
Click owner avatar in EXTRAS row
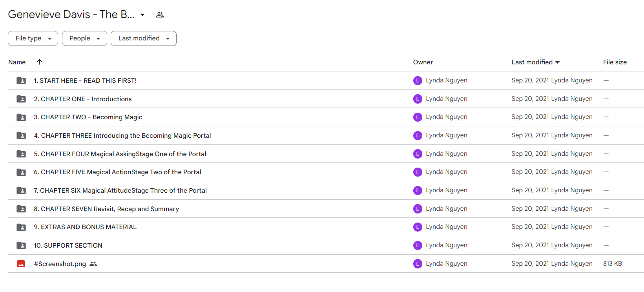pyautogui.click(x=418, y=227)
